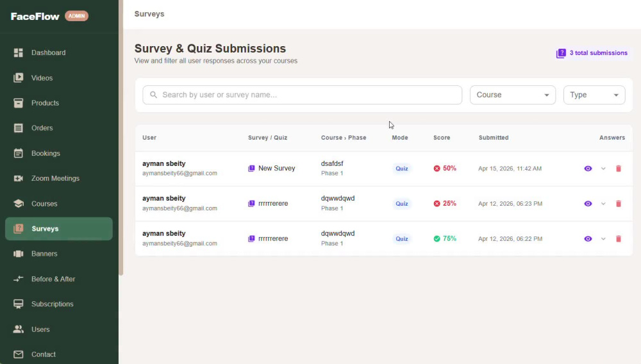641x364 pixels.
Task: Click the FaceFlow logo
Action: tap(35, 16)
